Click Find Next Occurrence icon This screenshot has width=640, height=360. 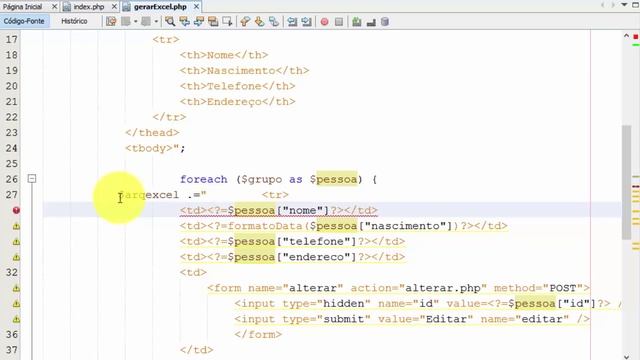[199, 22]
